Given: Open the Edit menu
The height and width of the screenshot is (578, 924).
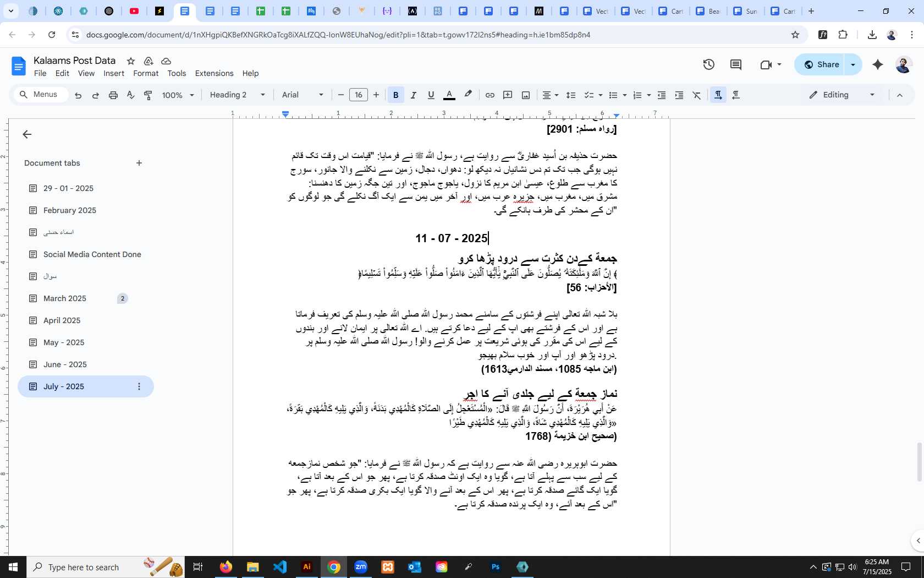Looking at the screenshot, I should 62,73.
